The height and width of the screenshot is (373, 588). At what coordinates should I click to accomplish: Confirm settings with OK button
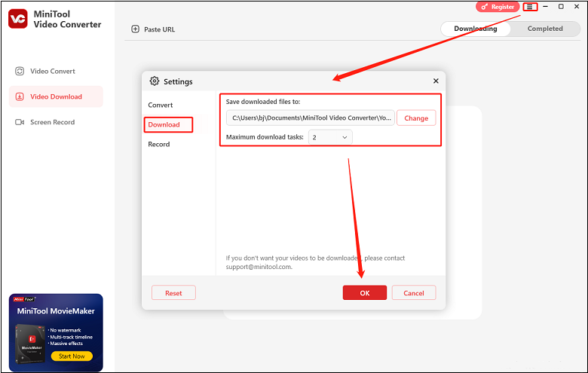[365, 293]
